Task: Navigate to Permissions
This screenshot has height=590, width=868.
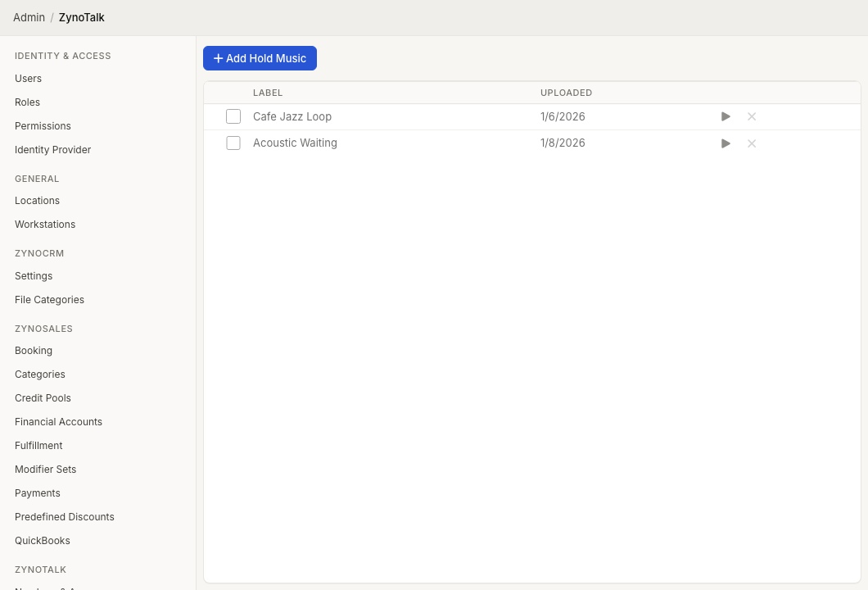Action: [43, 126]
